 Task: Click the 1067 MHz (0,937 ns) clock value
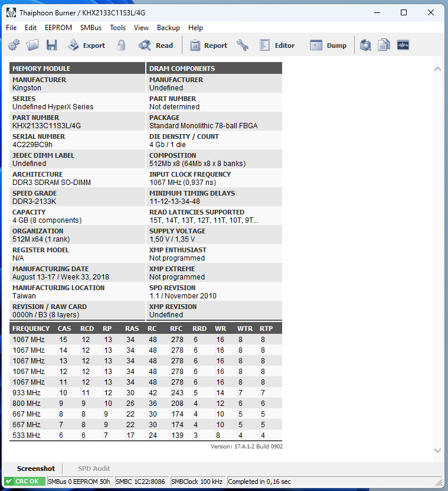click(x=183, y=182)
